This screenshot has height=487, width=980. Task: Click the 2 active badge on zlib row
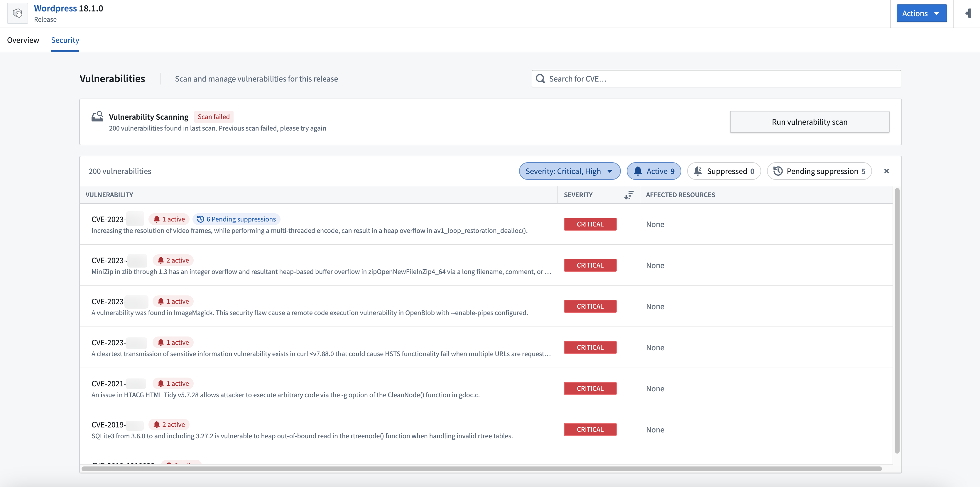173,260
